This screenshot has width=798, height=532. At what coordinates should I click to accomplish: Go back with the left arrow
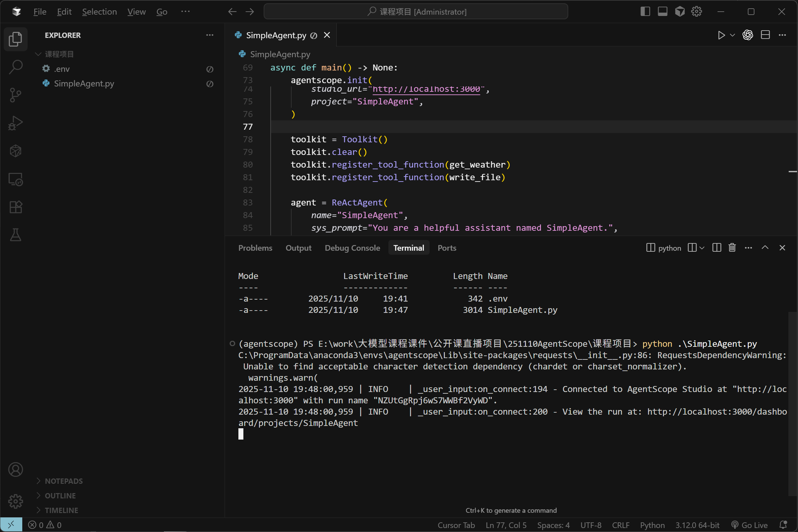click(232, 12)
